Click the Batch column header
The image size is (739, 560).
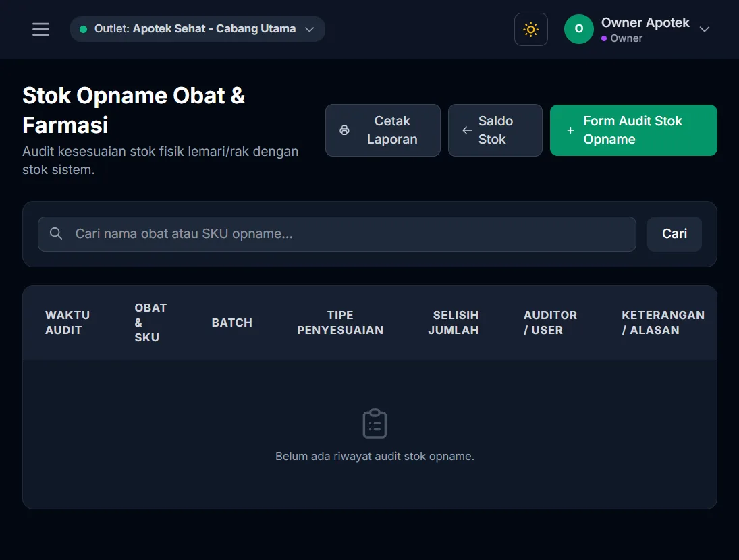point(232,323)
